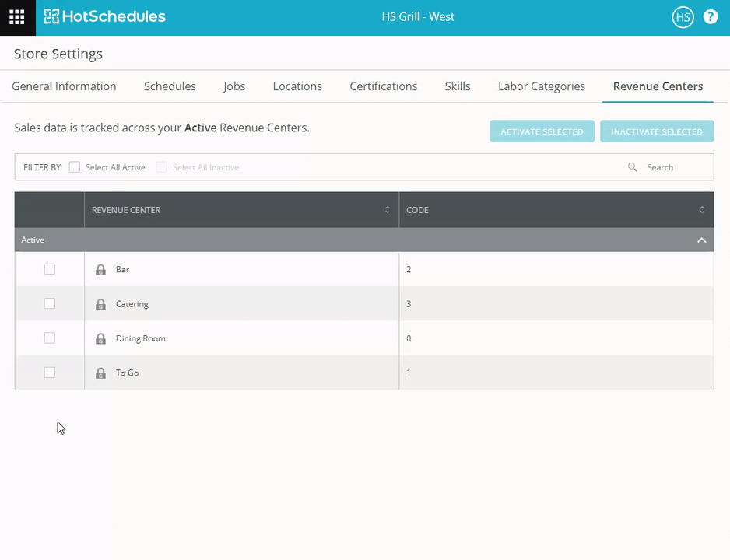Screen dimensions: 730x560
Task: Click the search magnifier icon
Action: 633,167
